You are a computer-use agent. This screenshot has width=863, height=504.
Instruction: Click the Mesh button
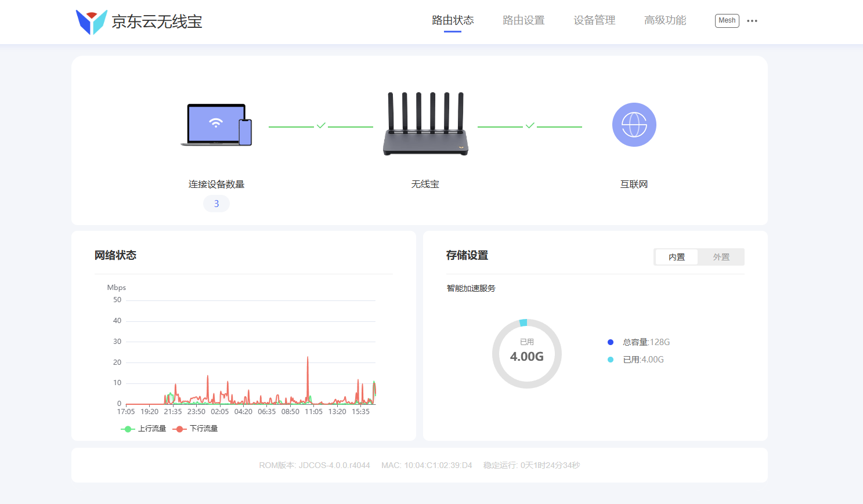pyautogui.click(x=727, y=20)
